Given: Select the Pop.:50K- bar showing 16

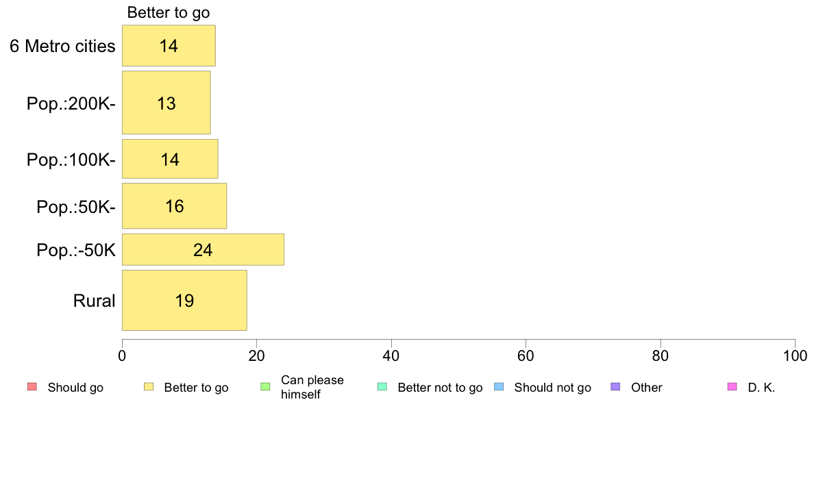Looking at the screenshot, I should tap(175, 206).
